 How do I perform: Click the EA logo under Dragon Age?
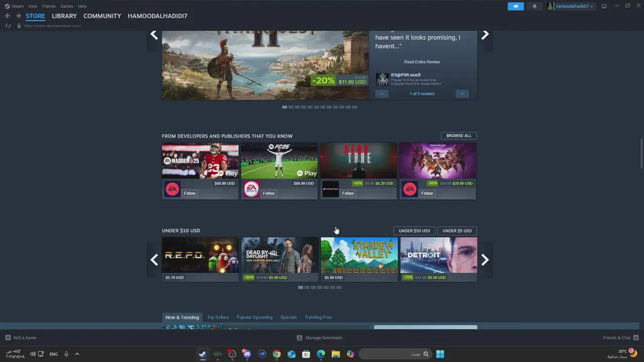tap(410, 189)
